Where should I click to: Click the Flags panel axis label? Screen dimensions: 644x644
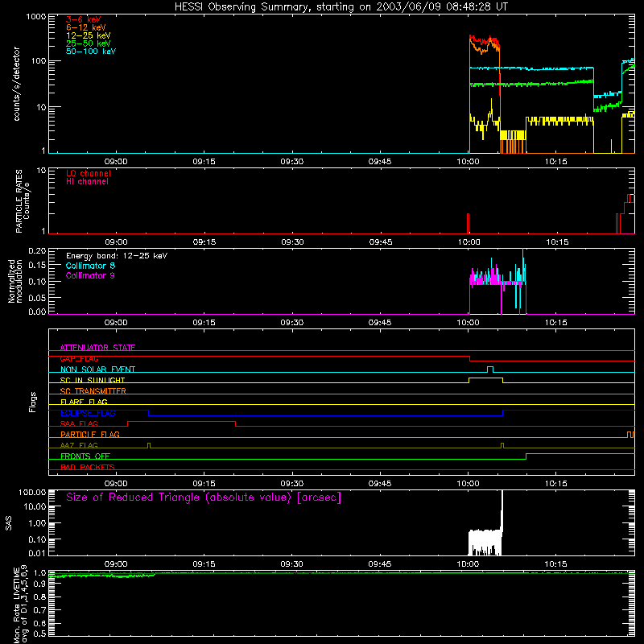(32, 402)
